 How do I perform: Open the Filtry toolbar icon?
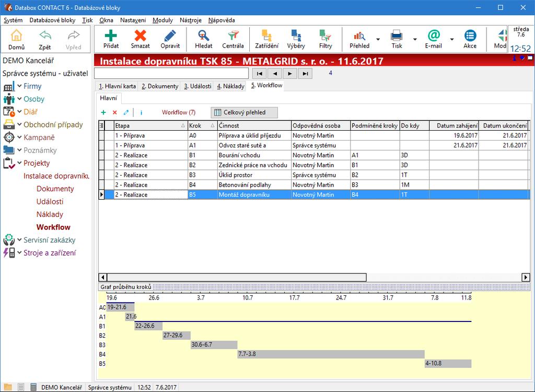coord(325,36)
